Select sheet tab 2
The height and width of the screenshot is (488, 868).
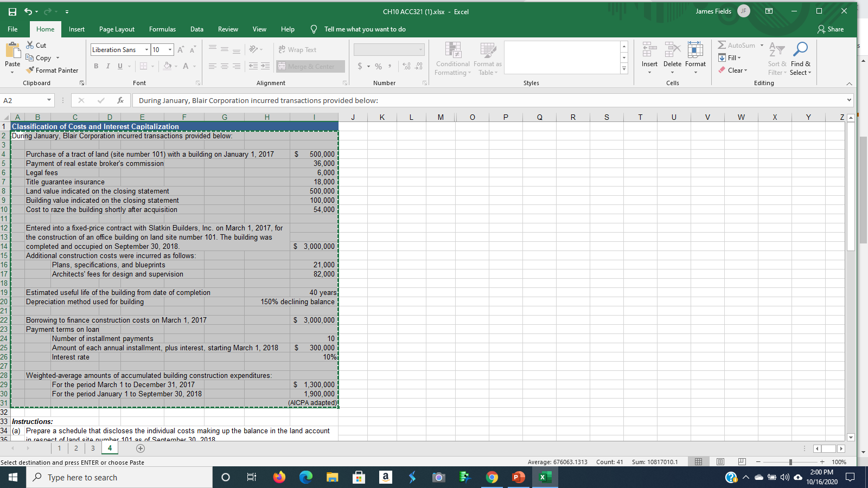tap(76, 448)
